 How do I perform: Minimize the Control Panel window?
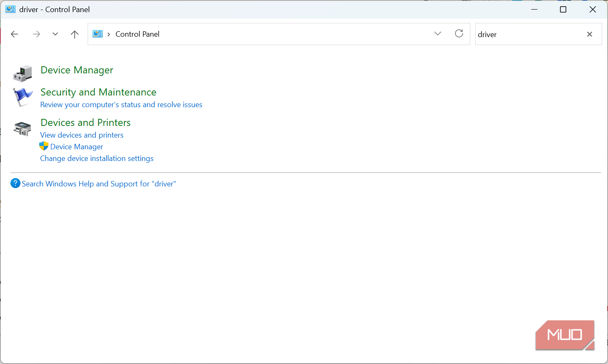534,9
